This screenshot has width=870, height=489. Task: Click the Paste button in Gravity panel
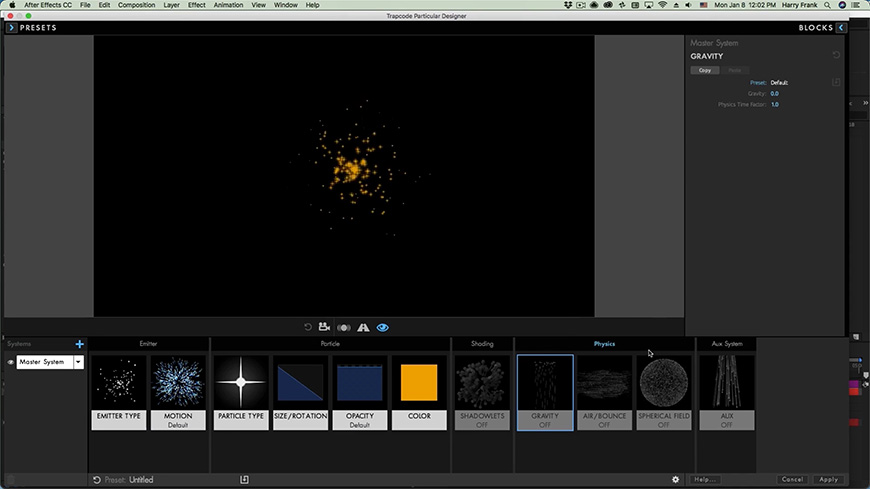pos(735,70)
